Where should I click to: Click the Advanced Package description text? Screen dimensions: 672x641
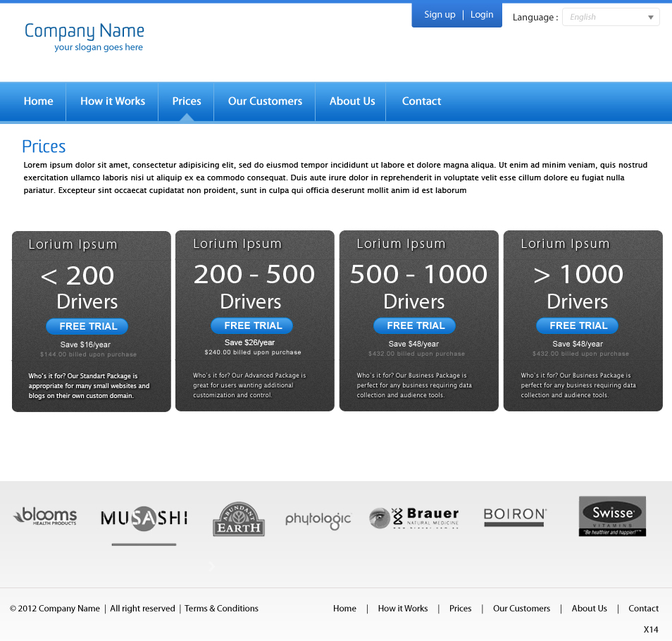coord(249,385)
